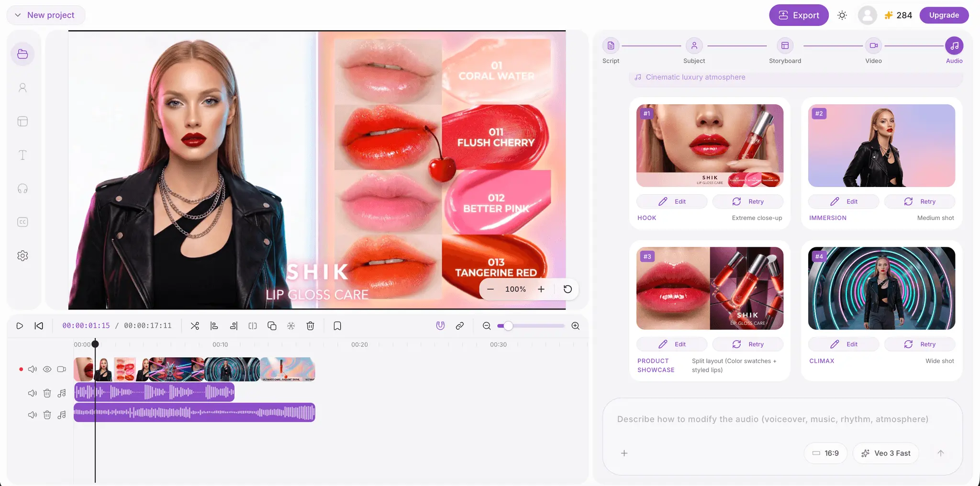Go to the Audio step
980x486 pixels.
[954, 50]
